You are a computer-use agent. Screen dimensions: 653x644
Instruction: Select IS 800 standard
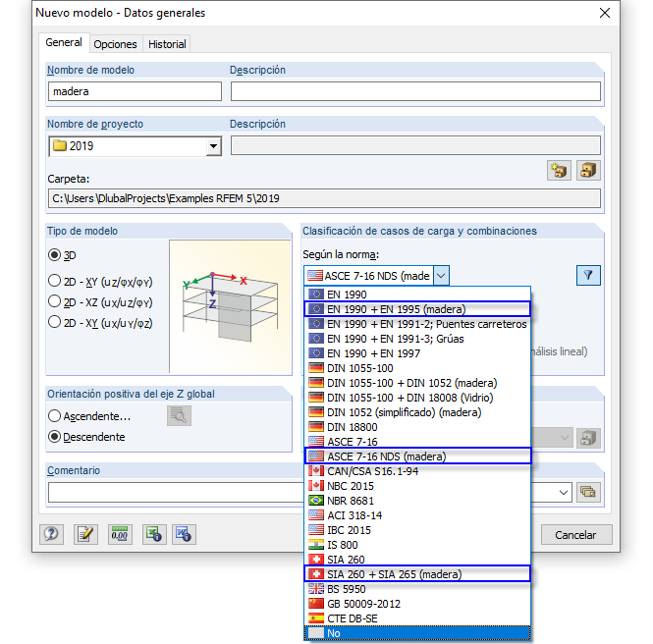pyautogui.click(x=417, y=545)
